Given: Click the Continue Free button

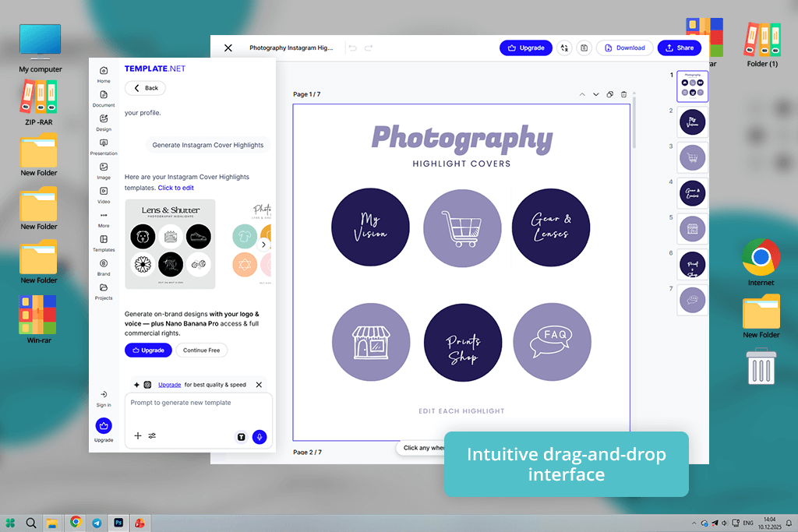Looking at the screenshot, I should 202,351.
